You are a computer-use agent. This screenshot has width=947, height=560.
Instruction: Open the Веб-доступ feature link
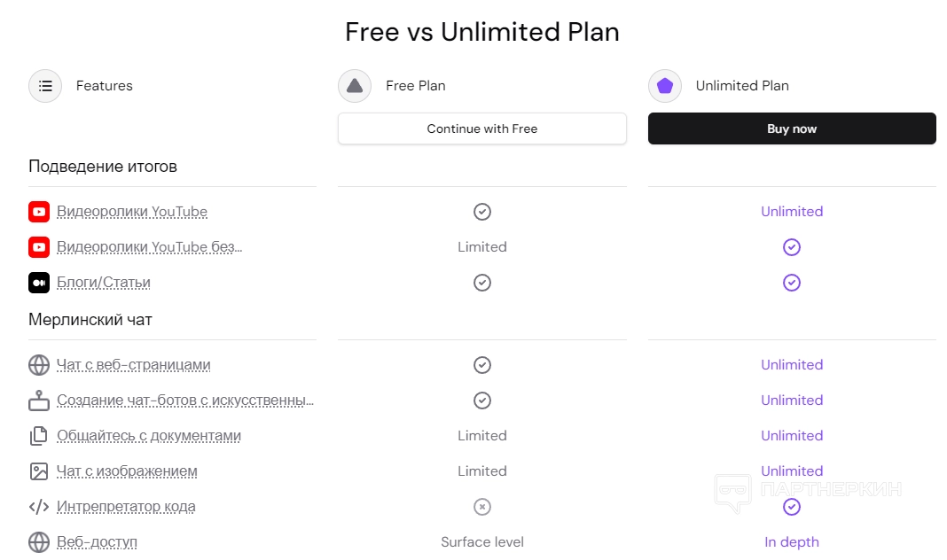click(x=97, y=541)
